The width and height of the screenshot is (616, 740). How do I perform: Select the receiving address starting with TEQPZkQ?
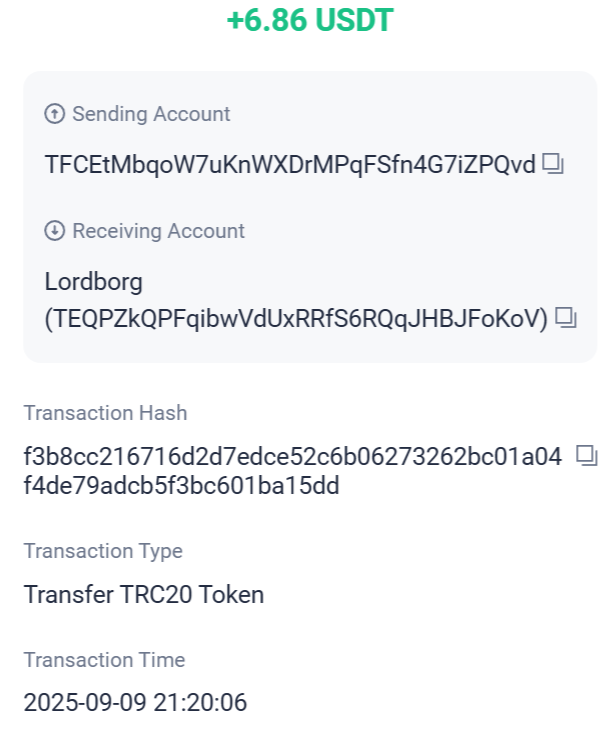297,319
